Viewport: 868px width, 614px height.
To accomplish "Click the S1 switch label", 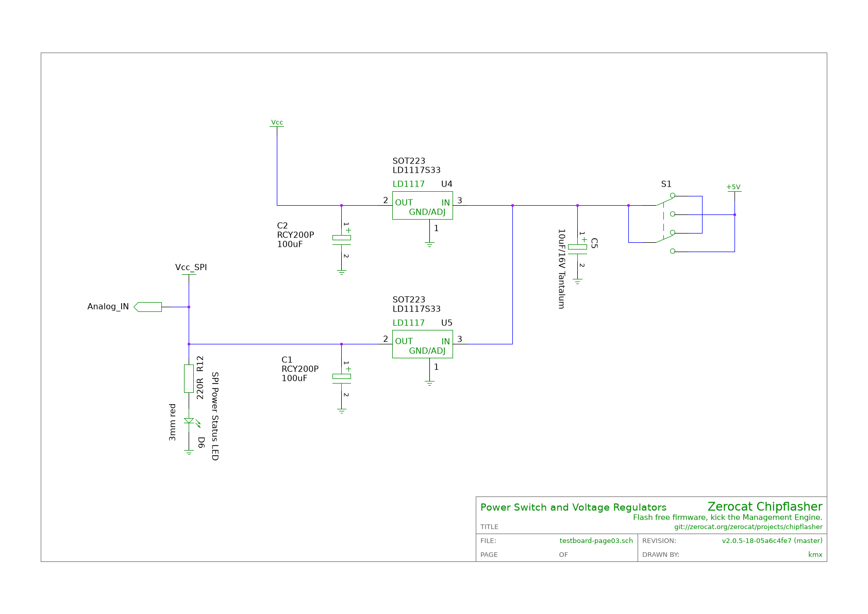I will point(666,184).
